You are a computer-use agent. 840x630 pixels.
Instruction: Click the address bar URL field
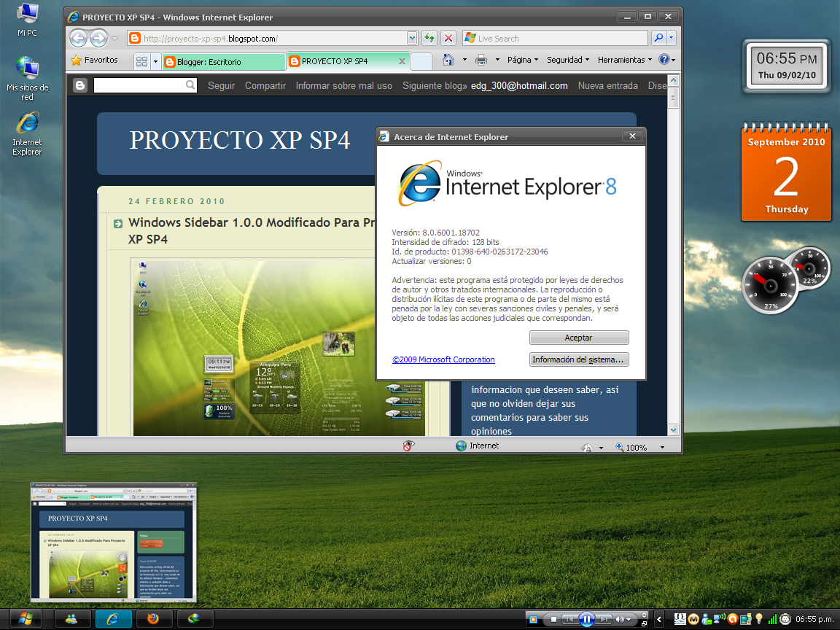click(x=273, y=38)
